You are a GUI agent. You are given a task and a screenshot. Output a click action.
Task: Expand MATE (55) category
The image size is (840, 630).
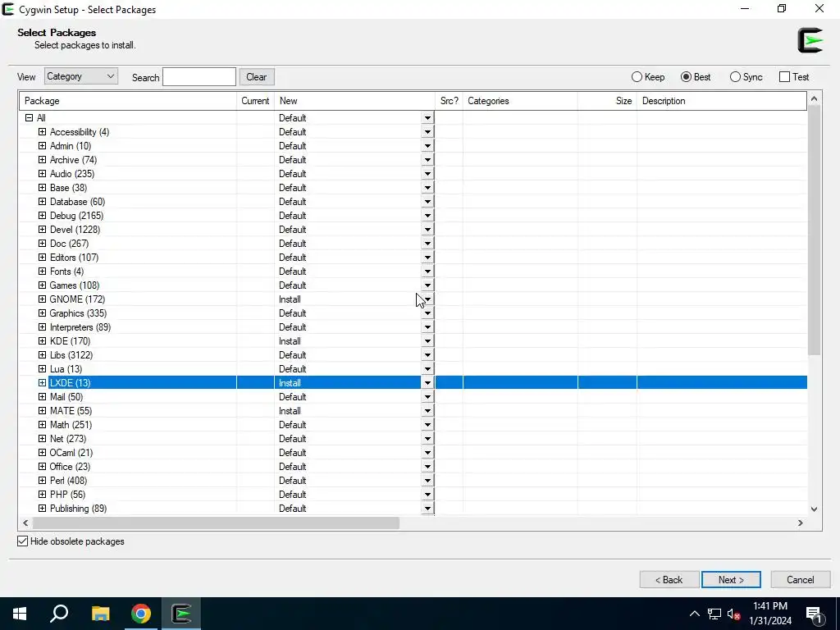coord(43,410)
